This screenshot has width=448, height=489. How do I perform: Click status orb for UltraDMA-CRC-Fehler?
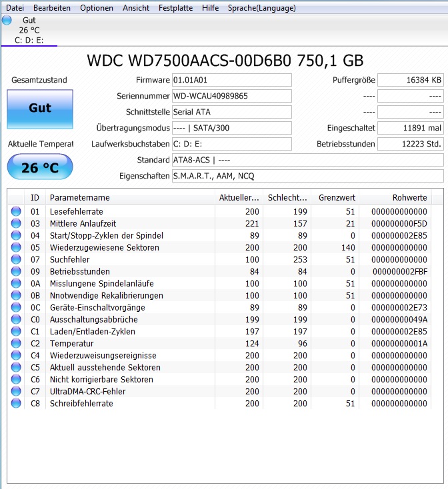[x=16, y=391]
